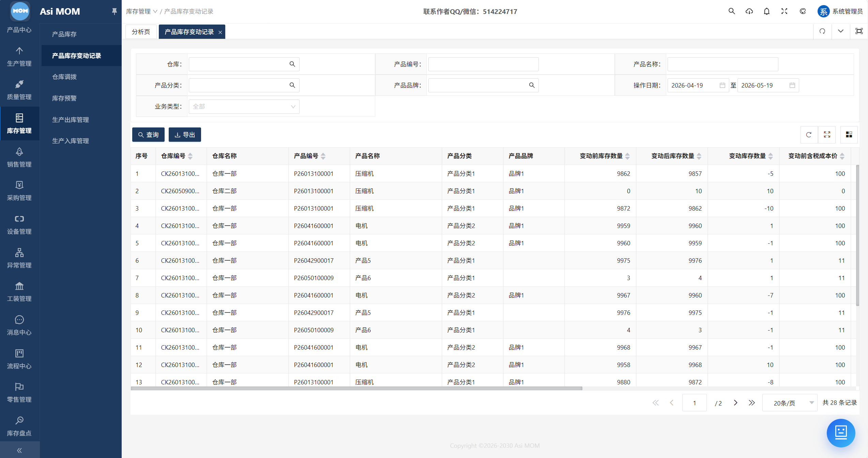Click the 产品编号 filter input
This screenshot has width=868, height=458.
coord(483,64)
